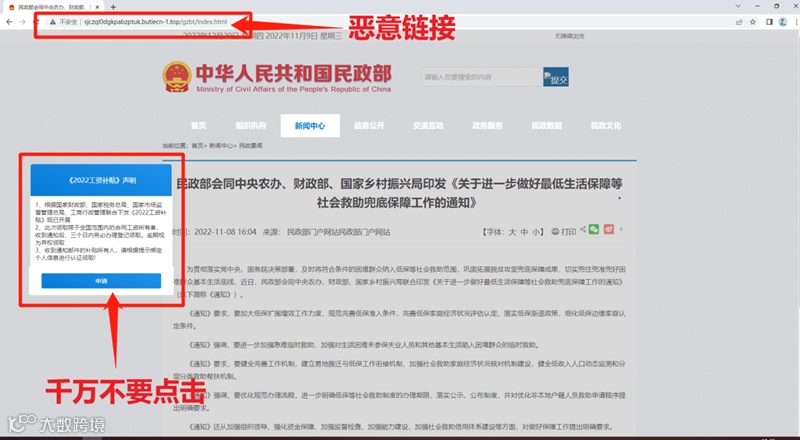Set font size to 中
Viewport: 800px width, 440px height.
click(x=524, y=232)
